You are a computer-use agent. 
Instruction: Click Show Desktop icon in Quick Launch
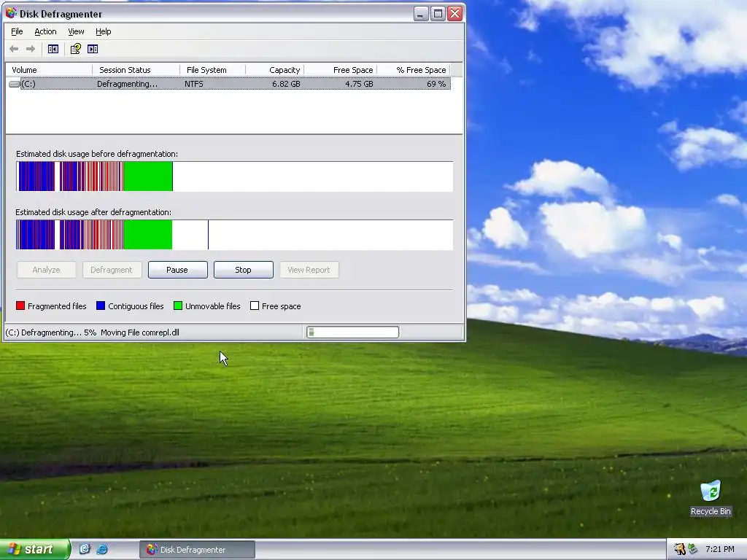click(85, 550)
